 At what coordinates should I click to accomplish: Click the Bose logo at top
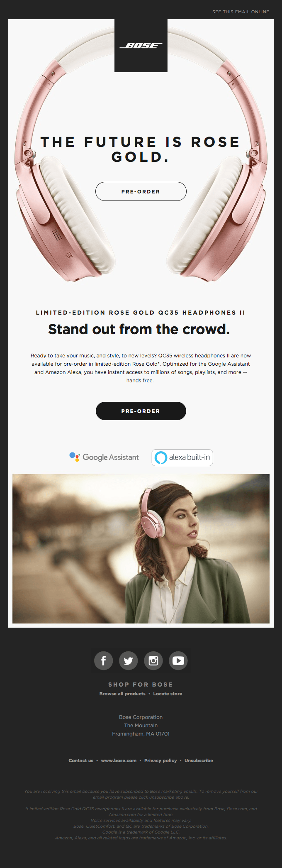[x=141, y=46]
